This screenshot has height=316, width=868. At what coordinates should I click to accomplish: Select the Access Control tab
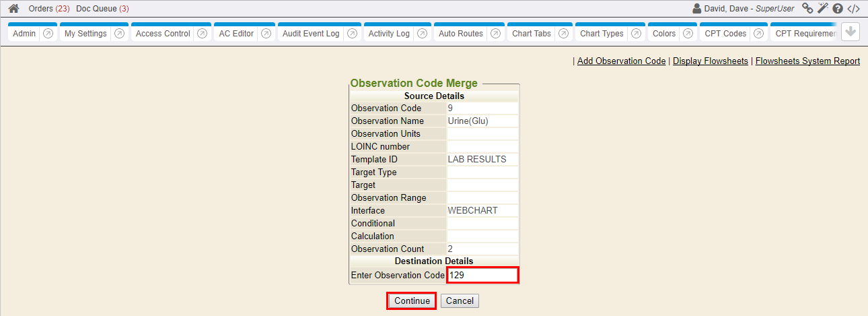[163, 34]
